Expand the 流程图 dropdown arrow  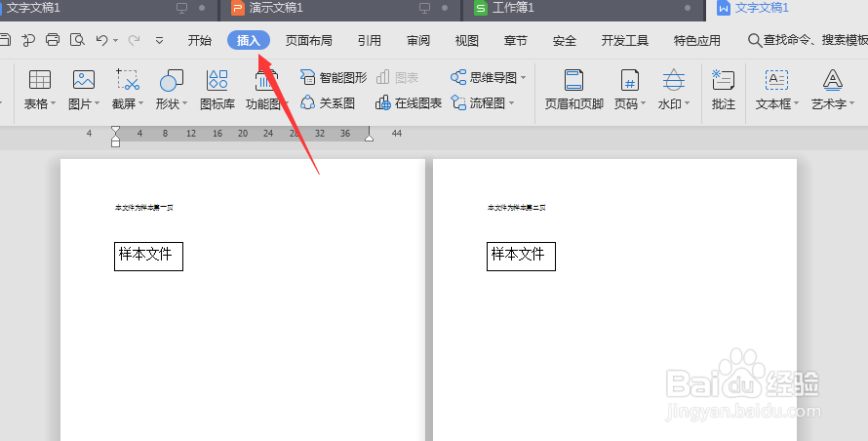coord(511,103)
